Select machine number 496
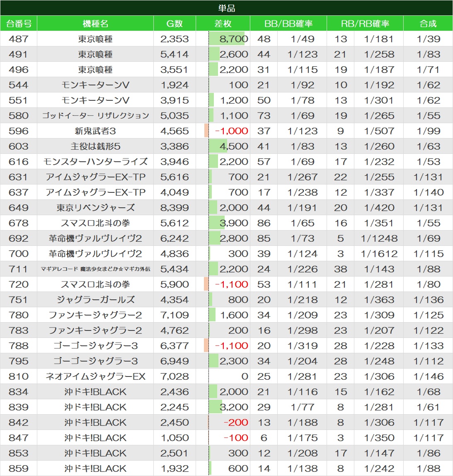Screen dimensions: 453x476 [19, 70]
